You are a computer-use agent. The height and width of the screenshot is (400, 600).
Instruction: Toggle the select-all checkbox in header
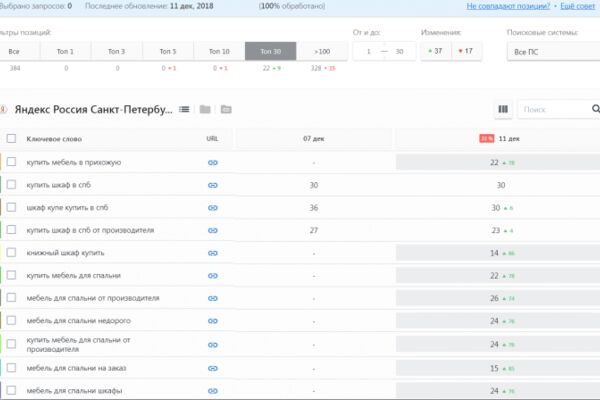[11, 139]
